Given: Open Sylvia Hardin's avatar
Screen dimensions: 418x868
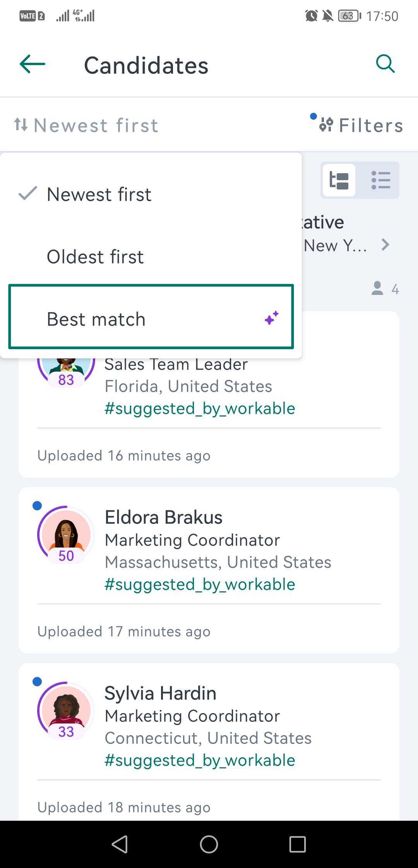Looking at the screenshot, I should pos(66,711).
